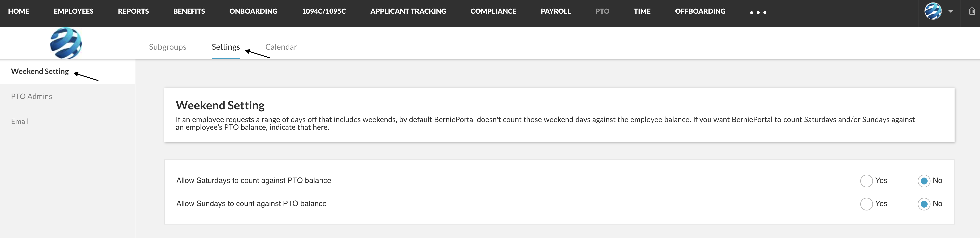Go to the Payroll menu
The width and height of the screenshot is (980, 238).
pos(555,11)
